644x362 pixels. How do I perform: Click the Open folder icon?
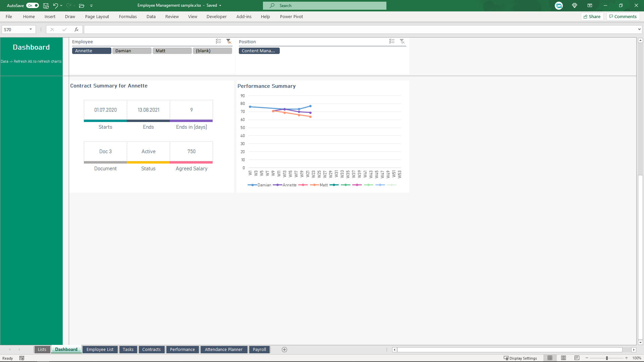pos(82,6)
